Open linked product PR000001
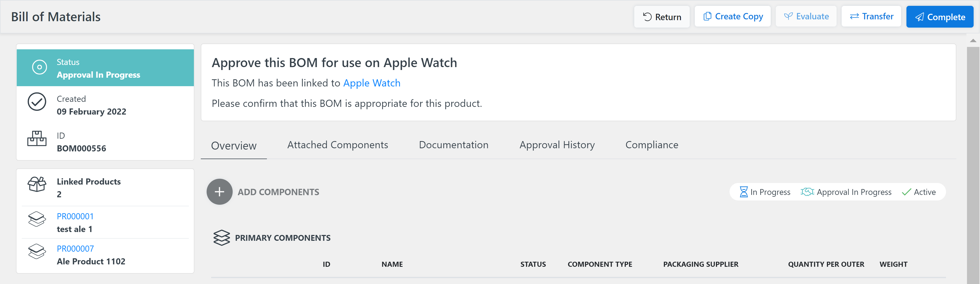Image resolution: width=980 pixels, height=284 pixels. pyautogui.click(x=75, y=216)
